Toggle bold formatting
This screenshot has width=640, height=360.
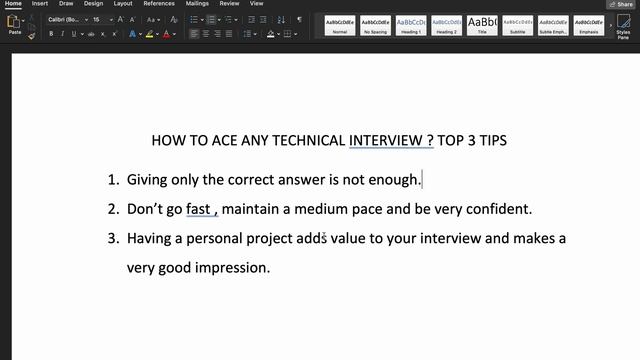51,34
